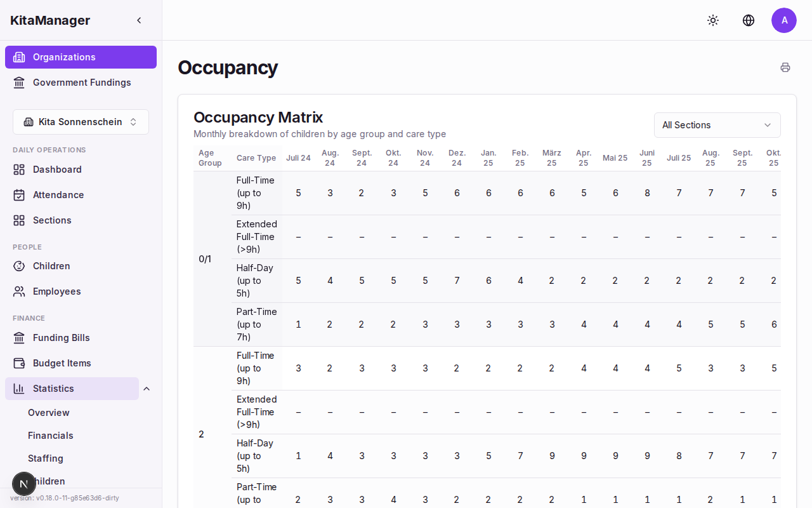Click the Children icon under People

coord(20,266)
